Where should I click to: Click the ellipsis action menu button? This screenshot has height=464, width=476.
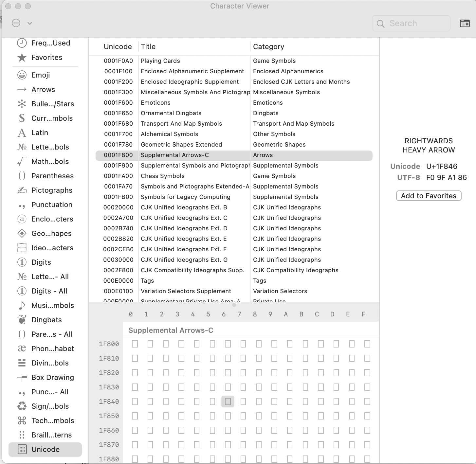(x=16, y=23)
